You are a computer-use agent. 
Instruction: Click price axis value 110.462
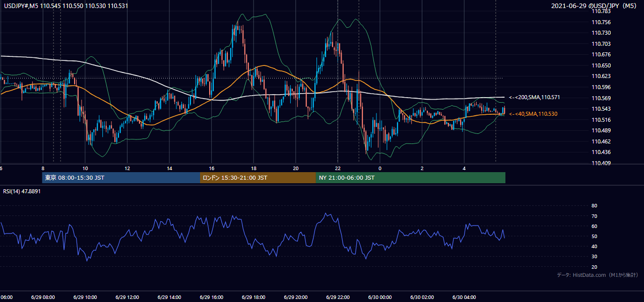point(602,141)
